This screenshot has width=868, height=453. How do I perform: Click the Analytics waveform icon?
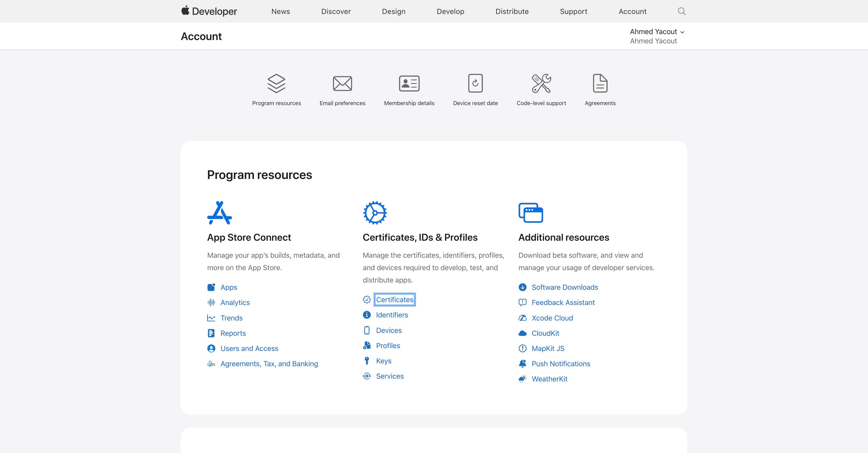click(x=211, y=302)
